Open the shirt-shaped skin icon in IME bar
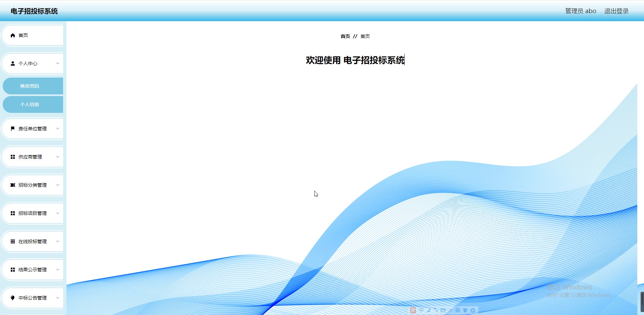Viewport: 644px width, 315px height. [465, 310]
